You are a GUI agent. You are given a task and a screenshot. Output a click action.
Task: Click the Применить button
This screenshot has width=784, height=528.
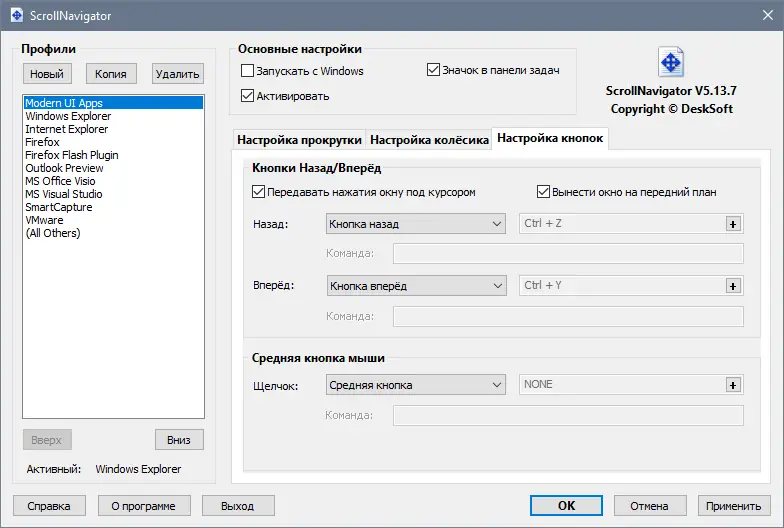(734, 506)
